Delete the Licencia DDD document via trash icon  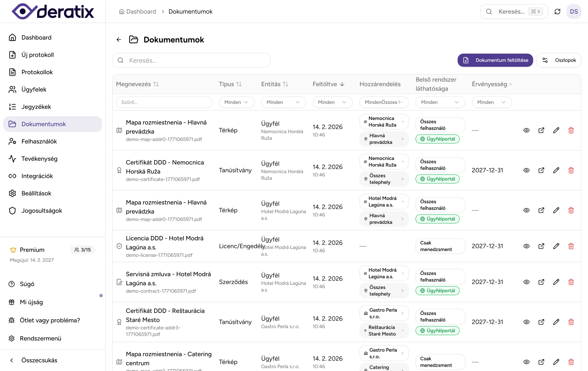[x=571, y=246]
